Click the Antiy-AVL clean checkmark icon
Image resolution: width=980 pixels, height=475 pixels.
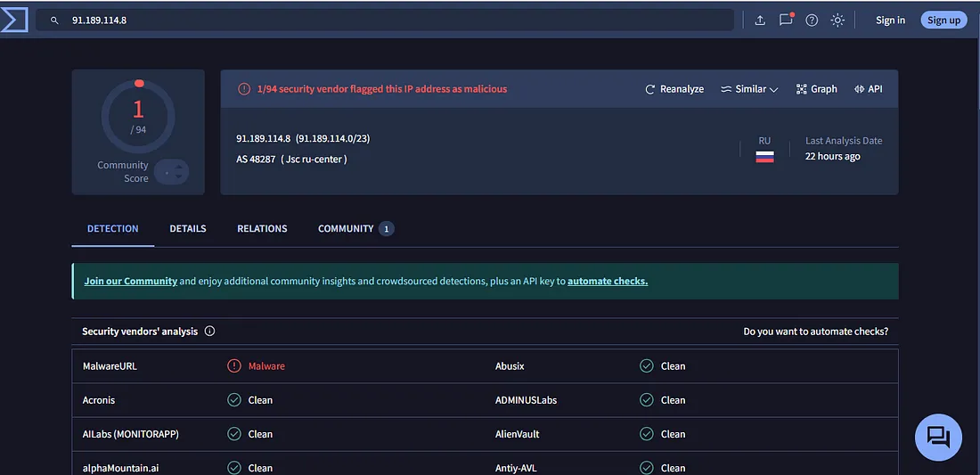647,468
